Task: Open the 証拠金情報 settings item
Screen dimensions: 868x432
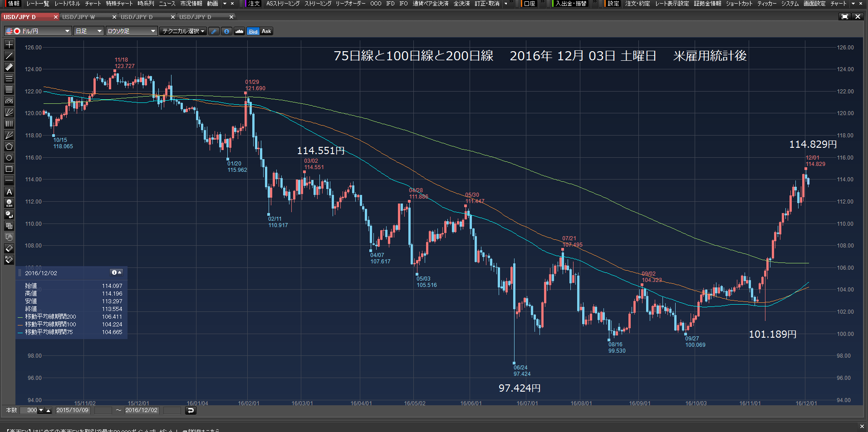Action: point(707,4)
